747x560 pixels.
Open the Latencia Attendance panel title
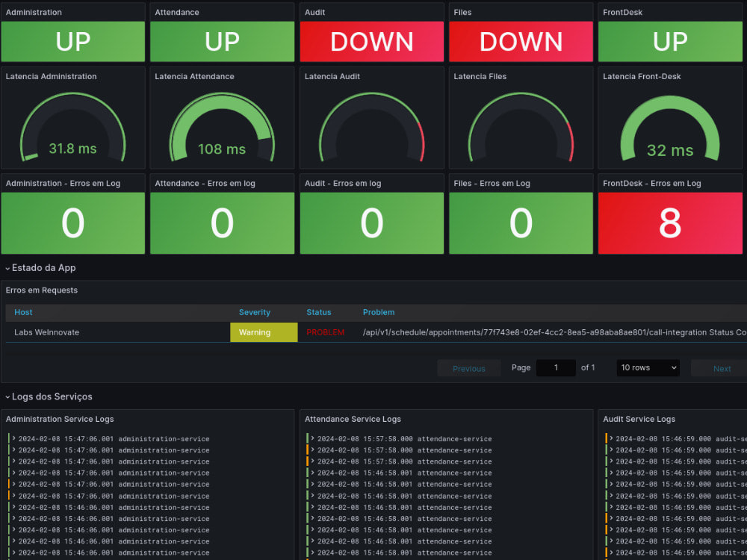click(194, 76)
